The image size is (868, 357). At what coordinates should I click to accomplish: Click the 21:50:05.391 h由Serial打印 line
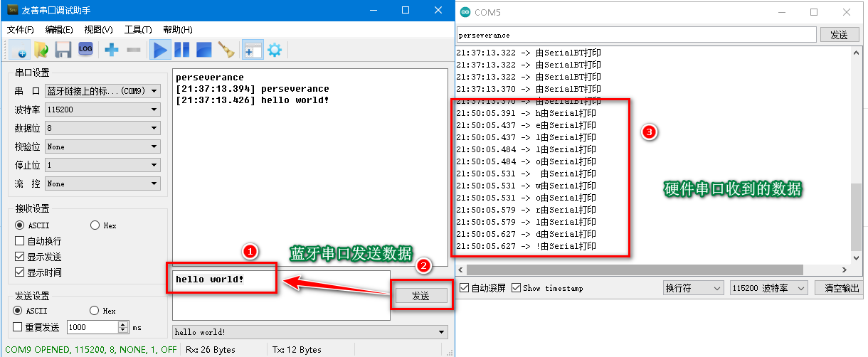pyautogui.click(x=526, y=113)
